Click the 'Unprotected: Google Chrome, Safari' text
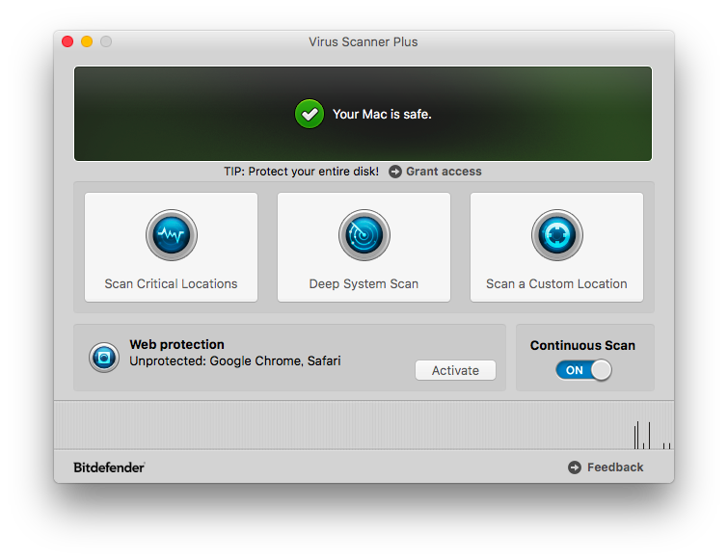728x560 pixels. [235, 360]
